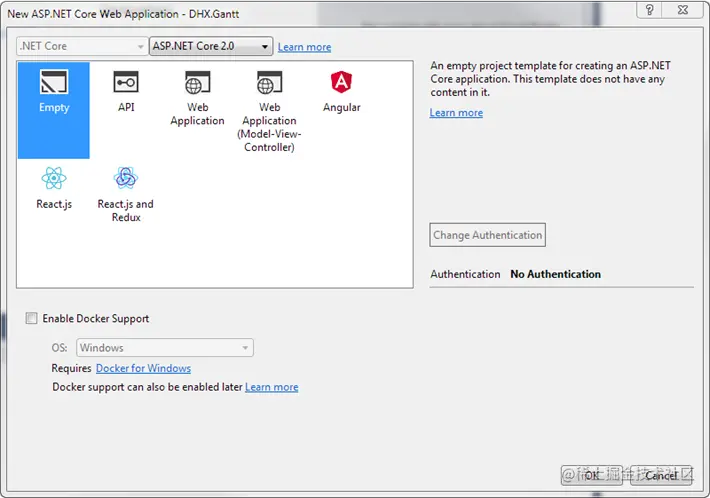Select the Empty project template icon
710x498 pixels.
click(54, 82)
